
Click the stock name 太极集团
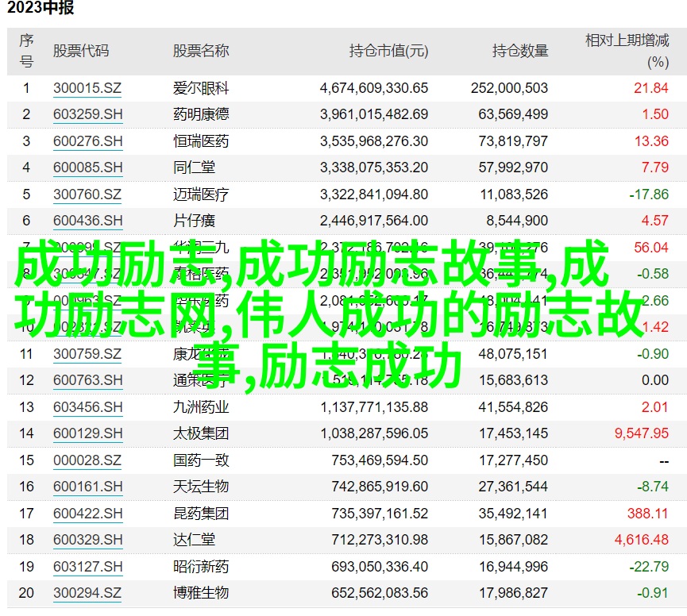click(201, 433)
